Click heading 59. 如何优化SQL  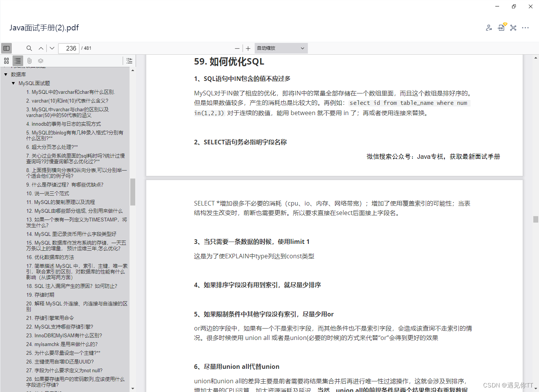pos(229,62)
